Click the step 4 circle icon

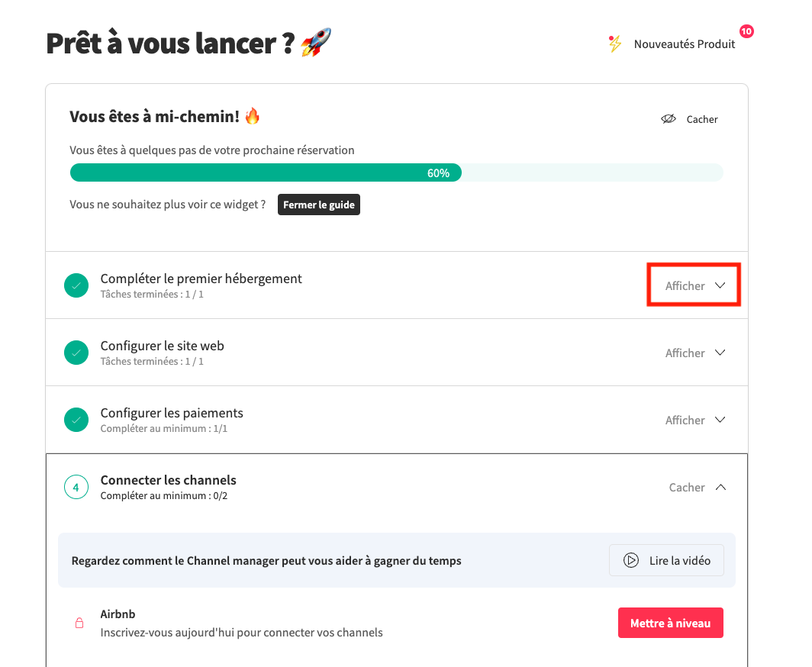tap(76, 487)
